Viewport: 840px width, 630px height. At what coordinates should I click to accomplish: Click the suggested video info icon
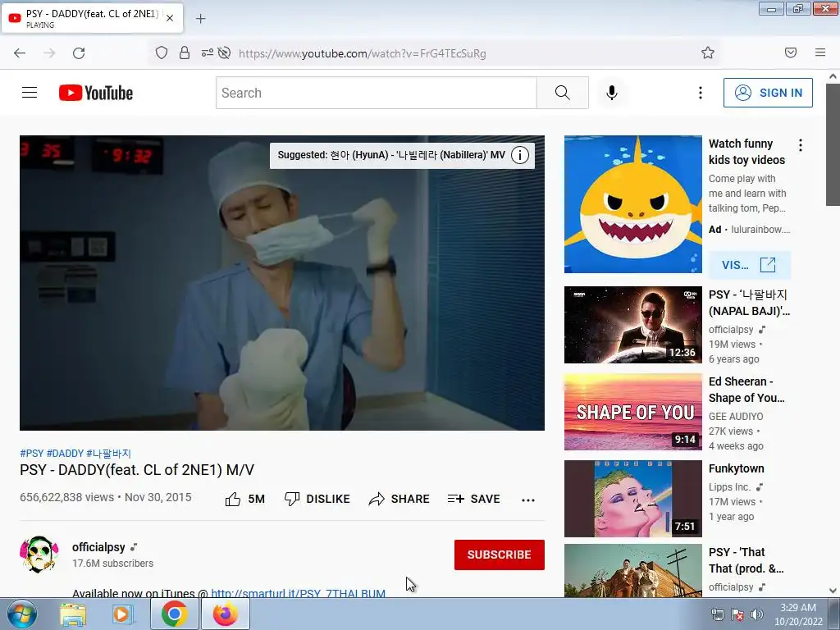tap(519, 155)
